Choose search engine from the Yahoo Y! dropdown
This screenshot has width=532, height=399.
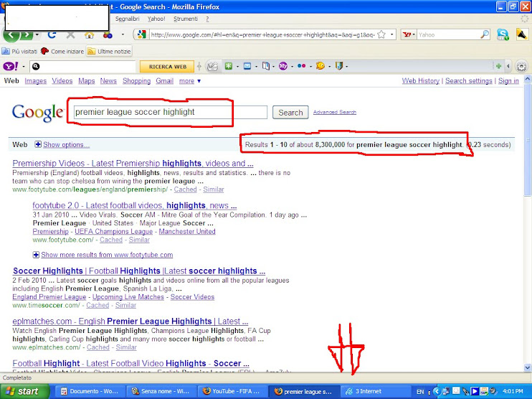tap(409, 34)
